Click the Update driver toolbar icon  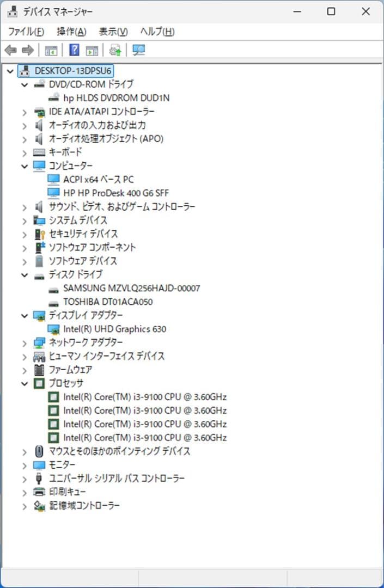click(x=115, y=50)
